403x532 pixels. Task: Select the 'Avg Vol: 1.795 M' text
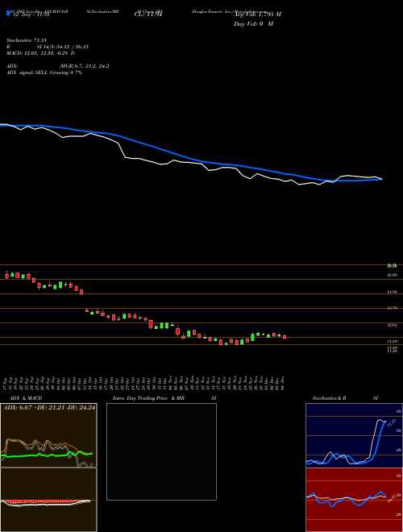(257, 15)
